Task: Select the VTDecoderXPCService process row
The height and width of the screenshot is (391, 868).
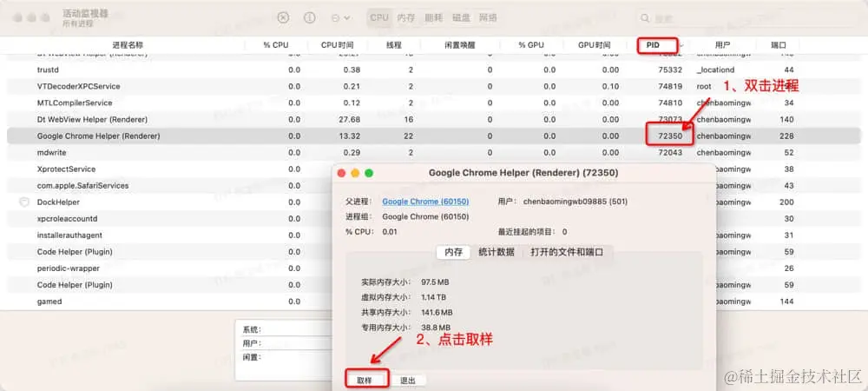Action: click(x=434, y=86)
